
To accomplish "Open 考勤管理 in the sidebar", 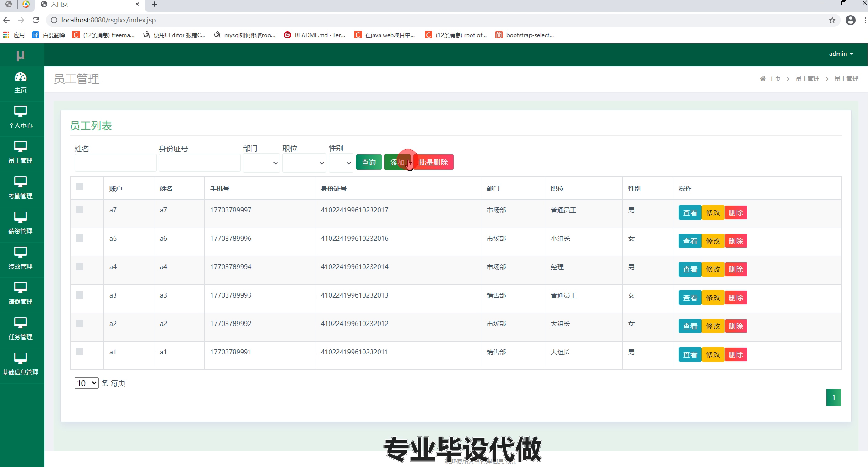I will point(20,188).
